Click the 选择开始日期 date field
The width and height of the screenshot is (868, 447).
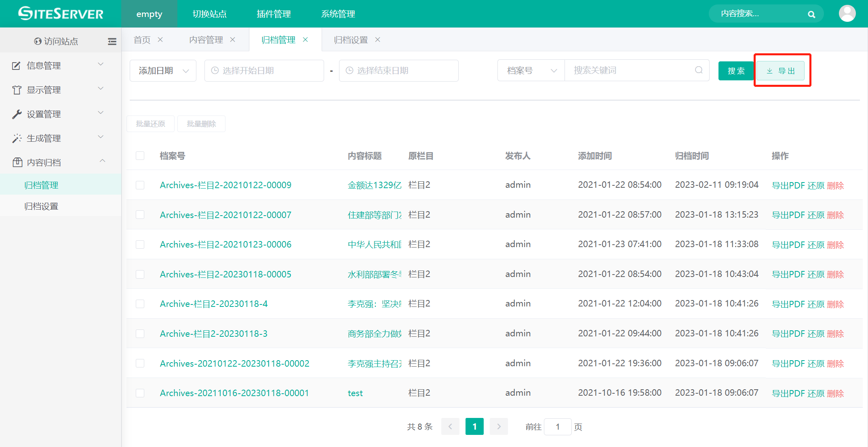point(264,71)
